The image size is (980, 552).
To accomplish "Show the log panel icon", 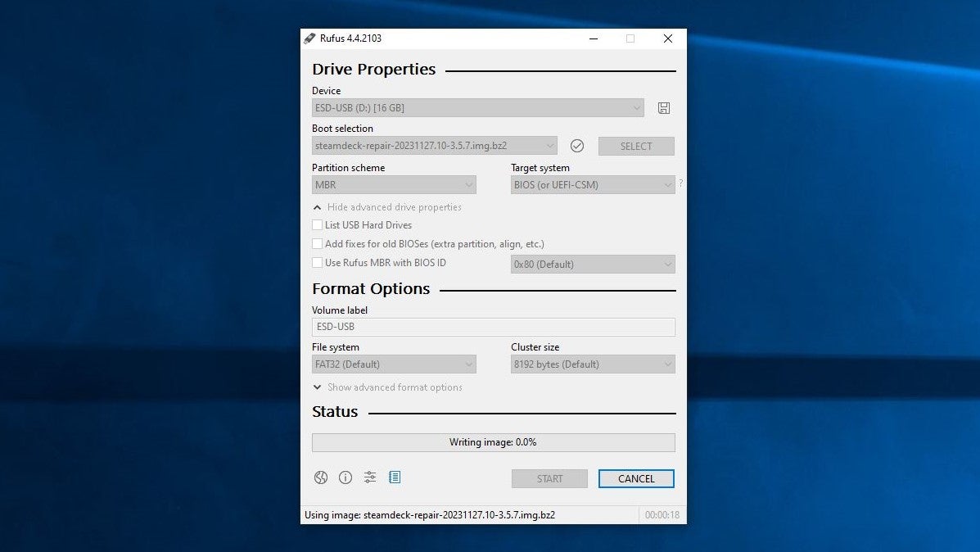I will point(395,477).
